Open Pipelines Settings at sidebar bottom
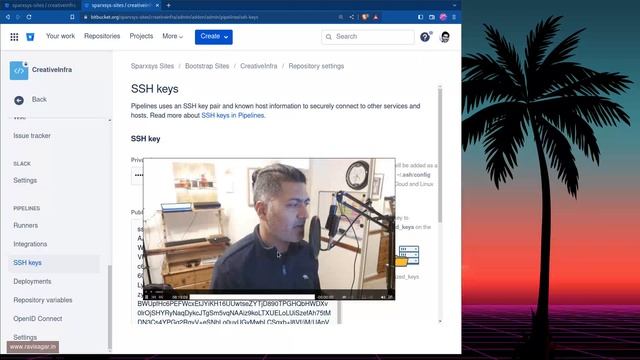Screen dimensions: 640x360 coord(25,338)
